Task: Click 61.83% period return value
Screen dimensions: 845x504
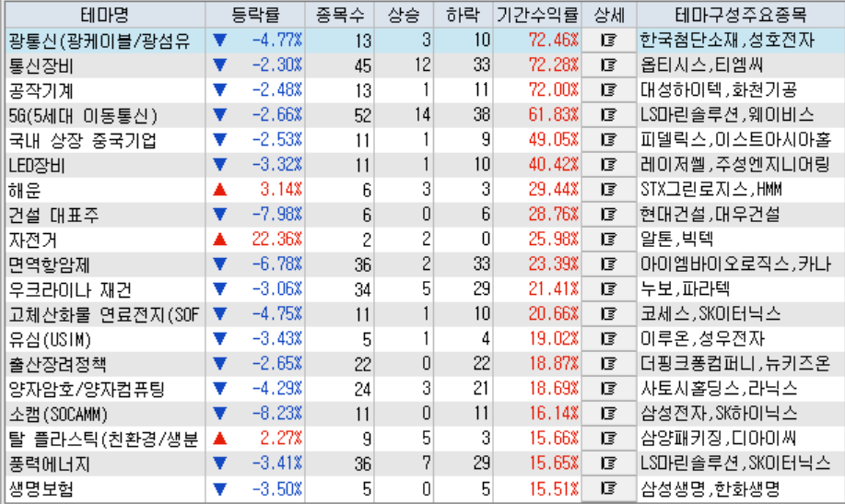Action: [554, 115]
